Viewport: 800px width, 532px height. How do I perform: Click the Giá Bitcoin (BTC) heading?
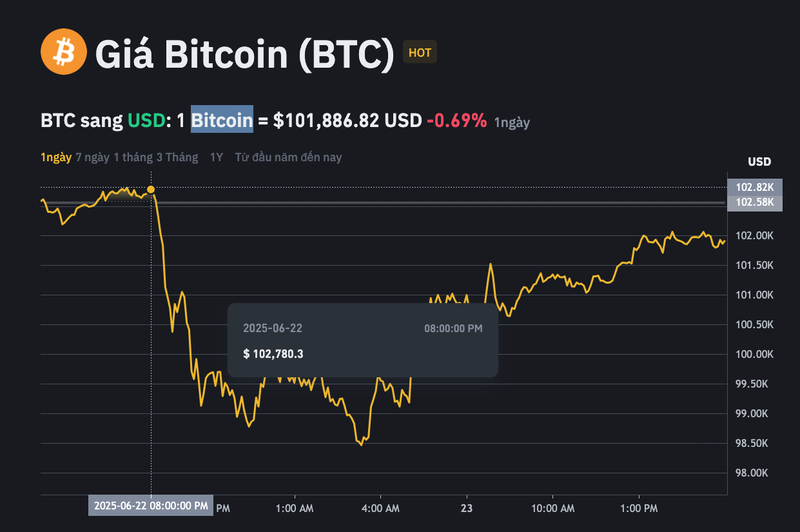pos(244,53)
